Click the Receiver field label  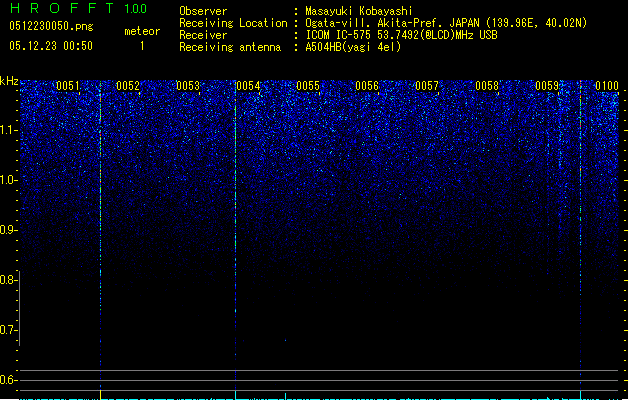(203, 35)
